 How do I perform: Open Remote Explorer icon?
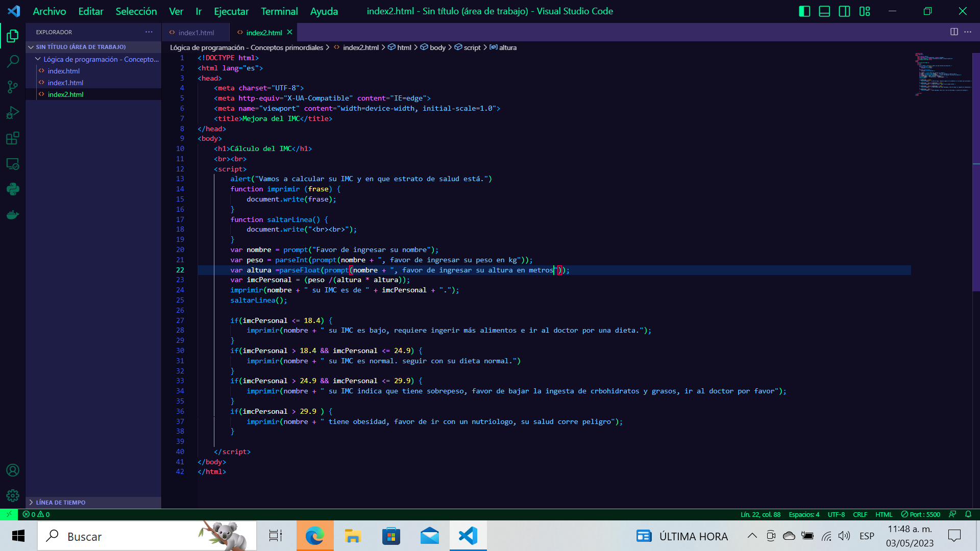point(13,164)
